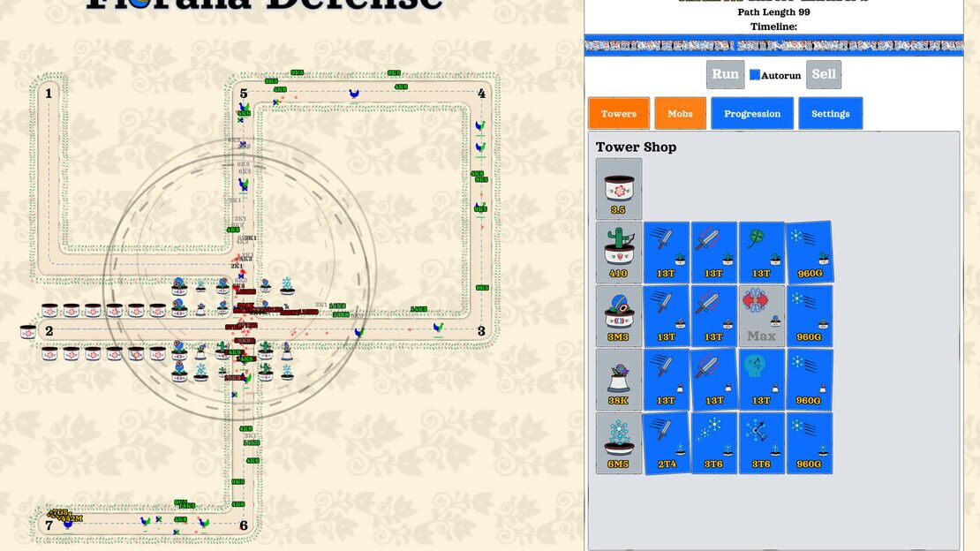Open the Mobs tab

680,113
